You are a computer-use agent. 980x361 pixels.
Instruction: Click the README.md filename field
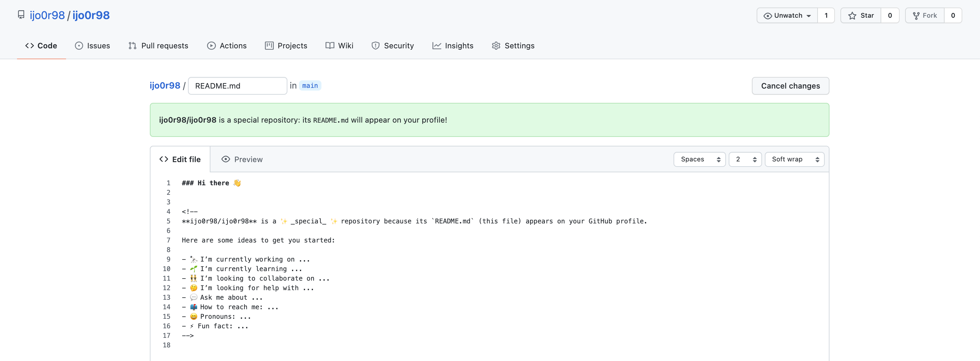point(237,85)
